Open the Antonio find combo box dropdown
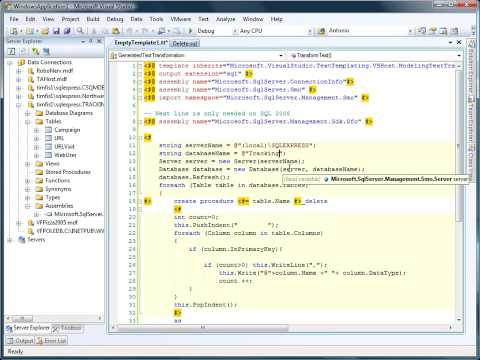This screenshot has width=480, height=360. tap(410, 31)
